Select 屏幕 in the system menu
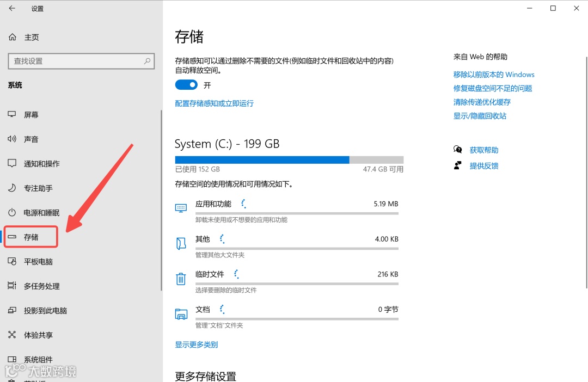 pos(31,115)
